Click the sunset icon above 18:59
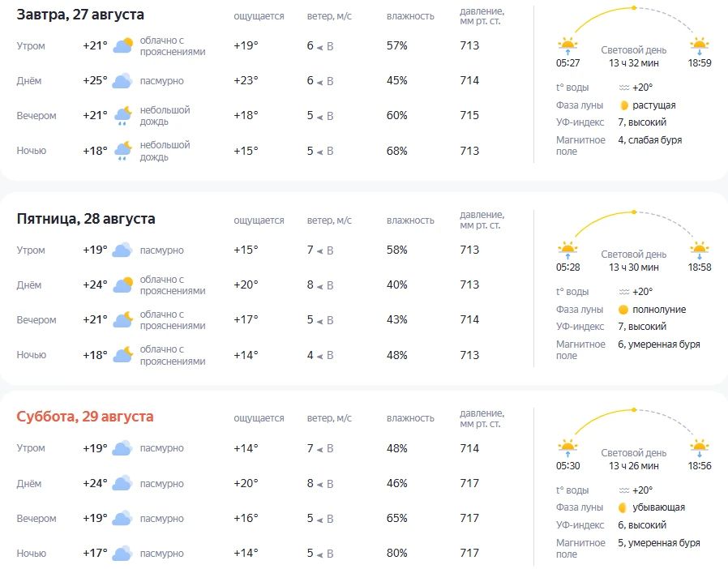 699,46
